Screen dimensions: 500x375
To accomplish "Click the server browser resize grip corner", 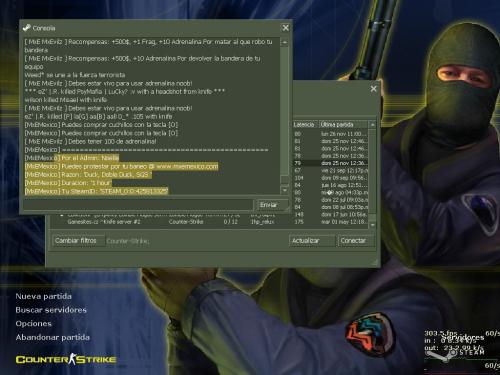I will click(376, 263).
